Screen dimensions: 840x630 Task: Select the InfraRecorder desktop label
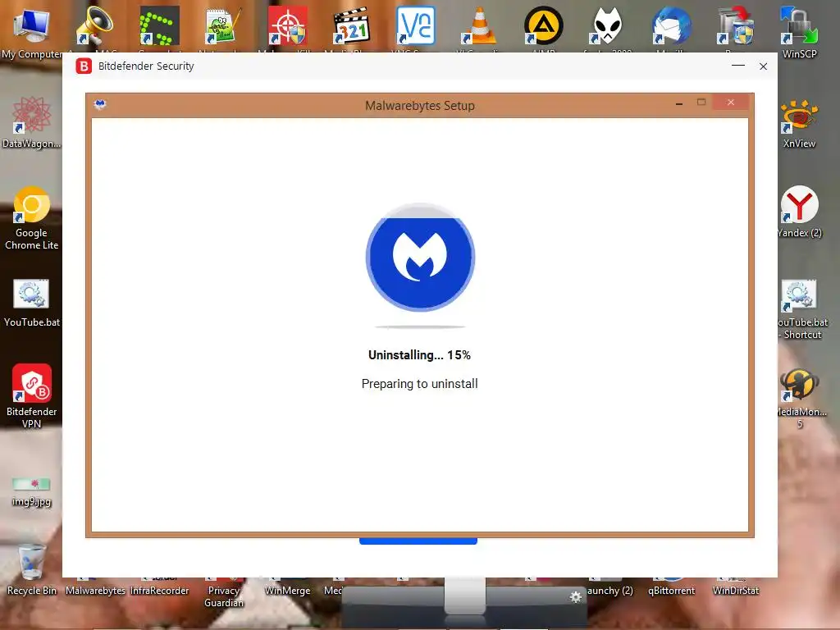[x=160, y=591]
